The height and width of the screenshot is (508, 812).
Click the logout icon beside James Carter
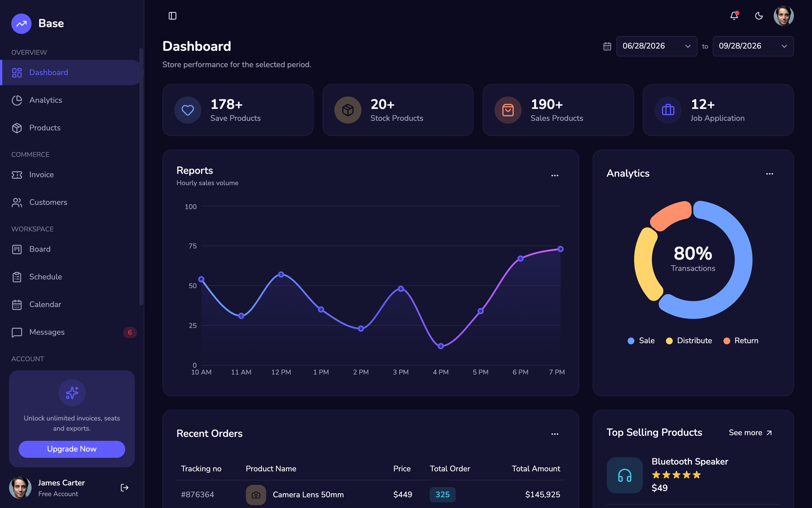click(125, 487)
